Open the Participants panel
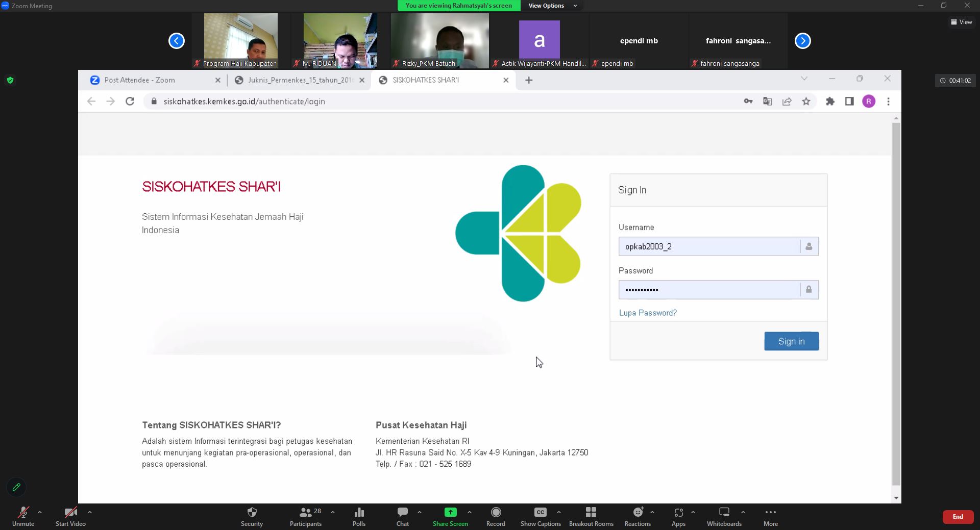Image resolution: width=980 pixels, height=530 pixels. click(x=306, y=516)
